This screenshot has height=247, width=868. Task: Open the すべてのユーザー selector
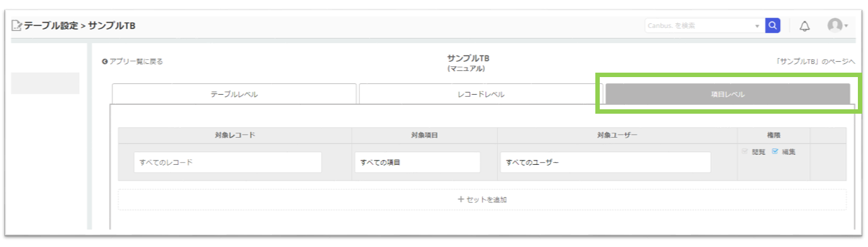click(x=605, y=162)
